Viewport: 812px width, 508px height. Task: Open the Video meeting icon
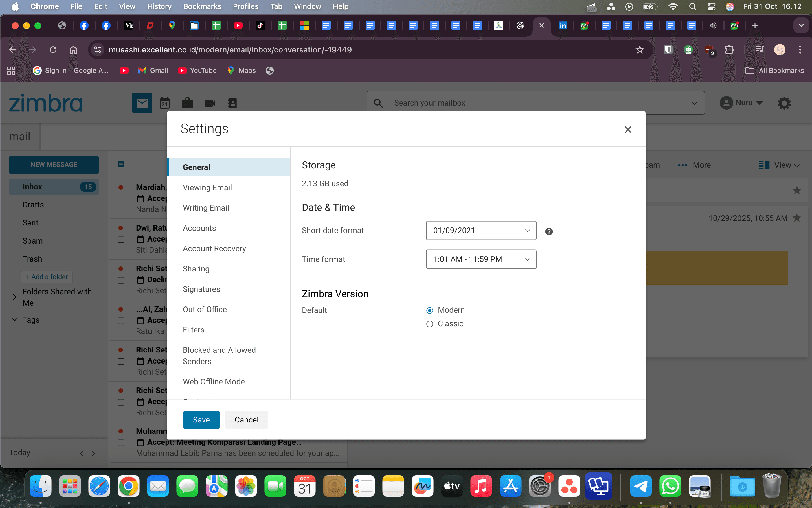(x=209, y=103)
